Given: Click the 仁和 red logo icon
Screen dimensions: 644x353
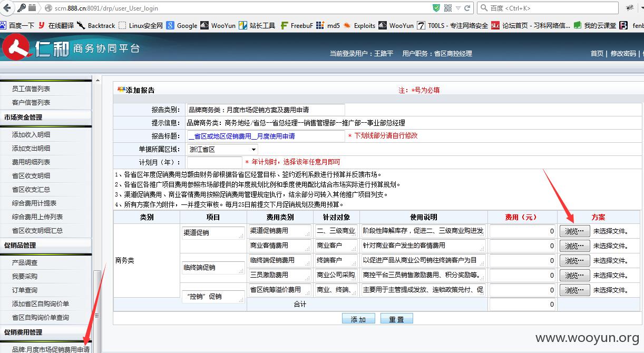Looking at the screenshot, I should [15, 47].
